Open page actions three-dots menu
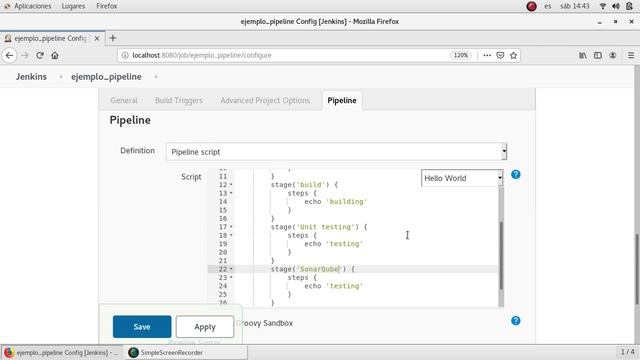640x360 pixels. [x=487, y=55]
